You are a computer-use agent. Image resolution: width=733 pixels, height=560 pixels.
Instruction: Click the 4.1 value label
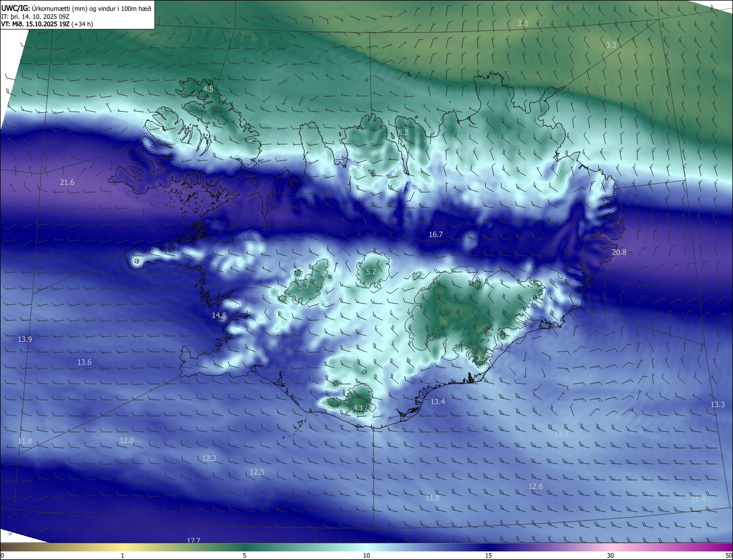point(358,408)
